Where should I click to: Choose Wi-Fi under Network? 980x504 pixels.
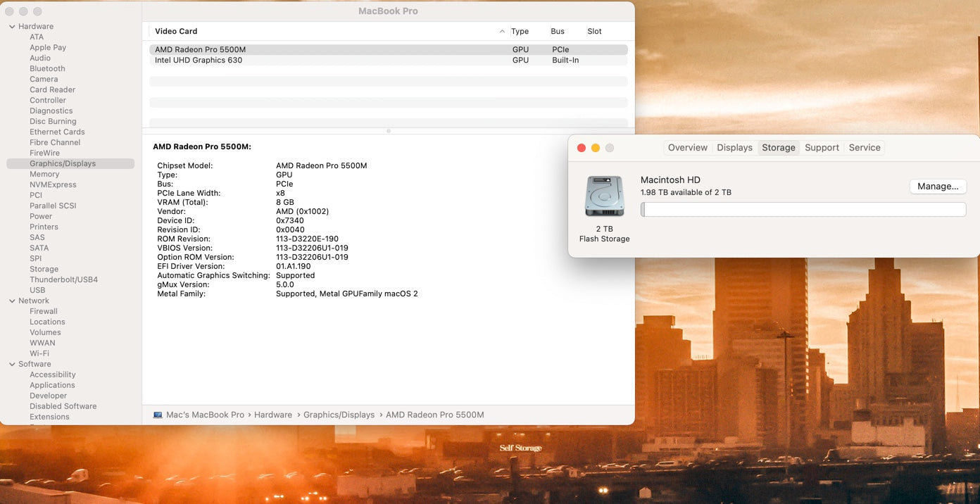[x=39, y=354]
